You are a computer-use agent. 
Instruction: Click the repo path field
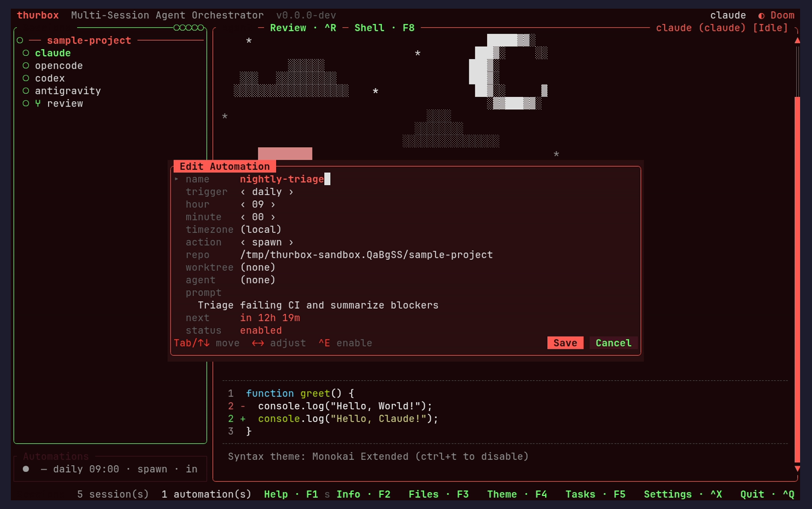pyautogui.click(x=366, y=255)
